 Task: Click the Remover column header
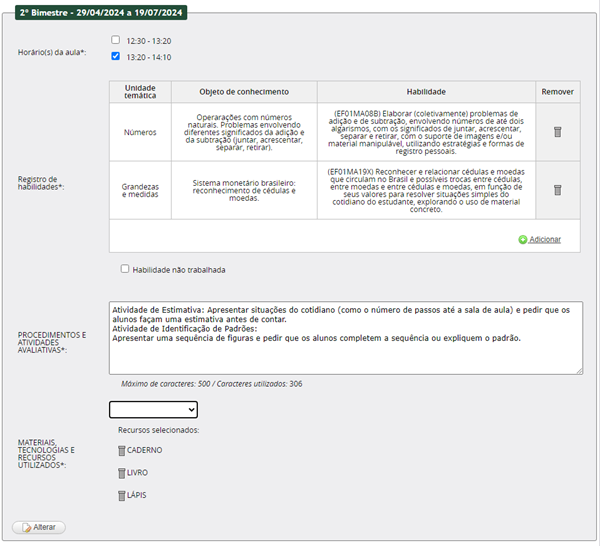[x=557, y=91]
